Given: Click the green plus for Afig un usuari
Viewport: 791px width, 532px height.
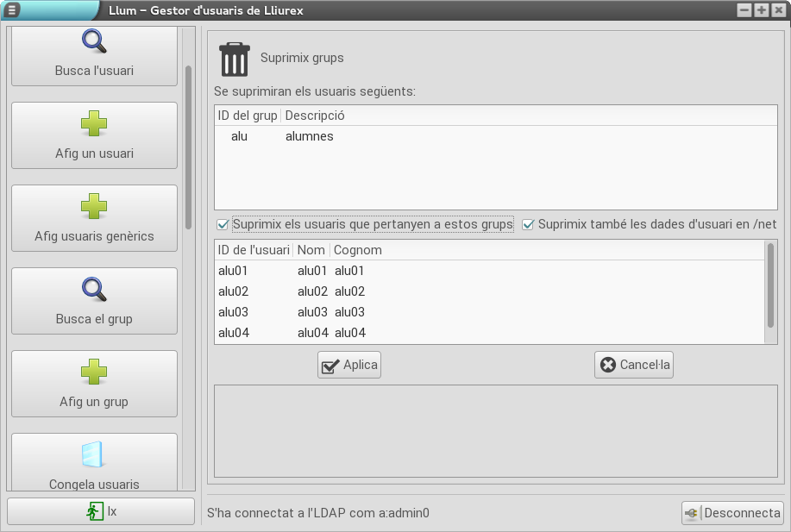Looking at the screenshot, I should click(x=94, y=124).
